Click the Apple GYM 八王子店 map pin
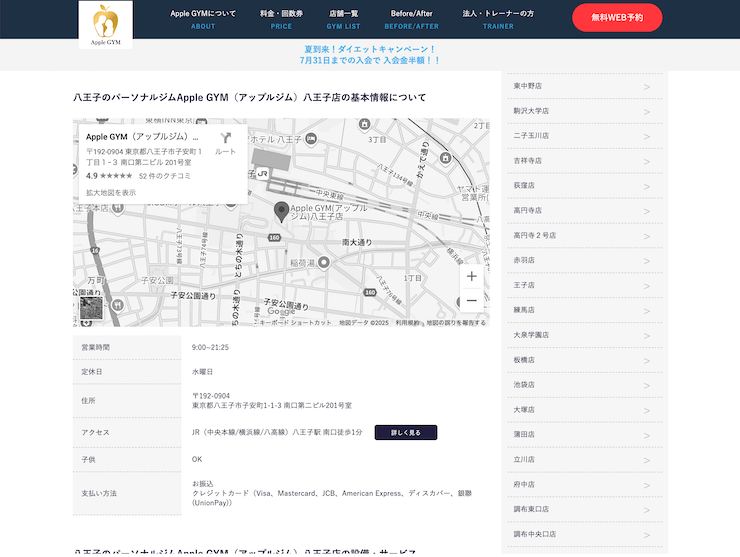This screenshot has width=740, height=557. coord(281,211)
